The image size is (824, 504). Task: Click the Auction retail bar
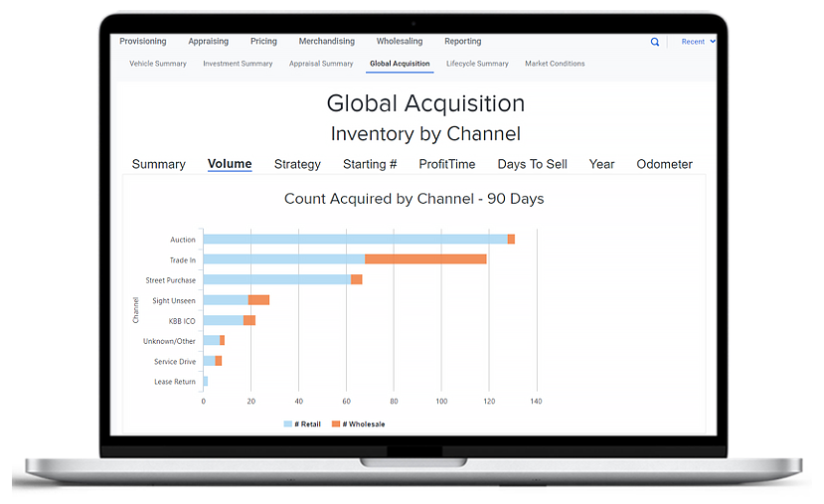[x=355, y=240]
